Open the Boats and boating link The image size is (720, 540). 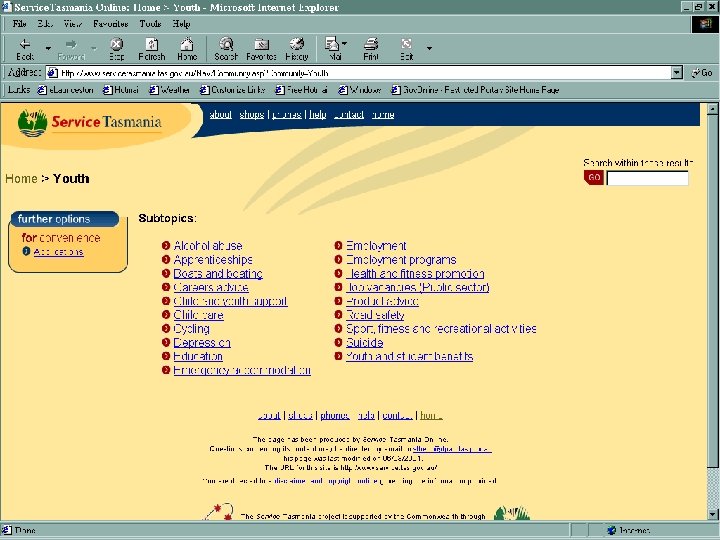[218, 274]
